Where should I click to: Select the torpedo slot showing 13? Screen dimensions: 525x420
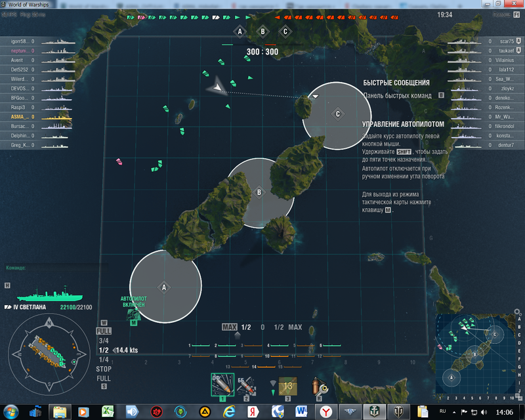[287, 386]
